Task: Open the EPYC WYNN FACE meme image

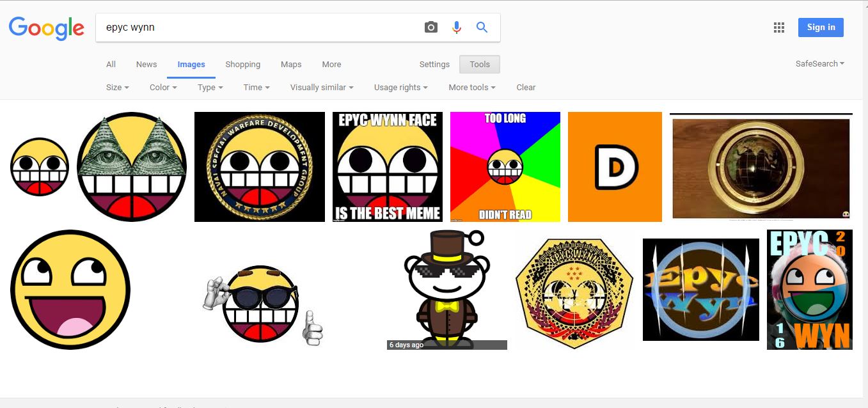Action: coord(388,167)
